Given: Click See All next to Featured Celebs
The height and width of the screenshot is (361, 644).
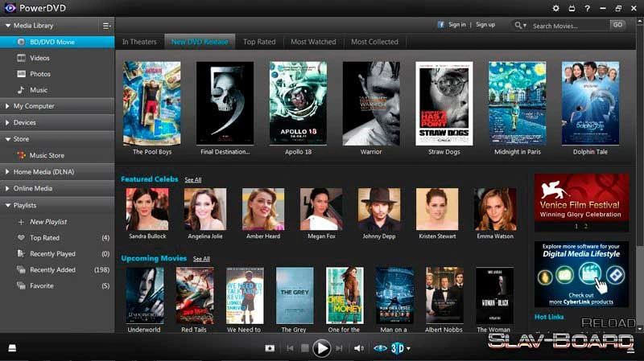Looking at the screenshot, I should coord(192,180).
